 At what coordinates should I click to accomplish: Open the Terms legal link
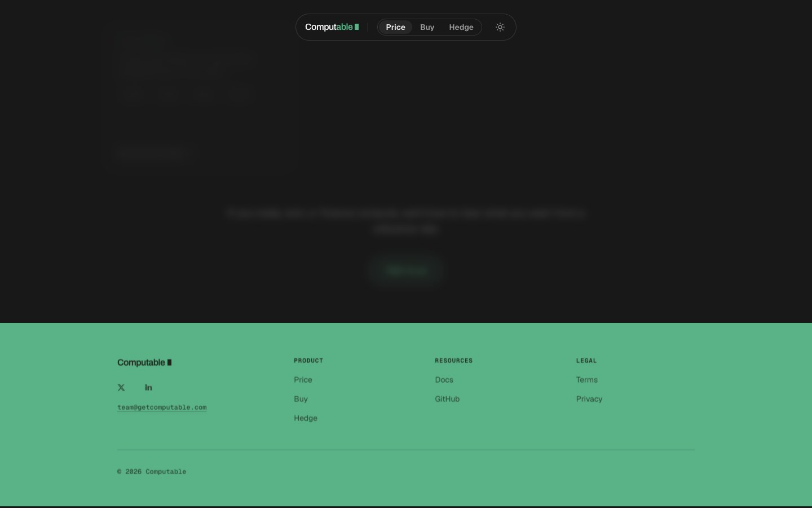pos(587,380)
